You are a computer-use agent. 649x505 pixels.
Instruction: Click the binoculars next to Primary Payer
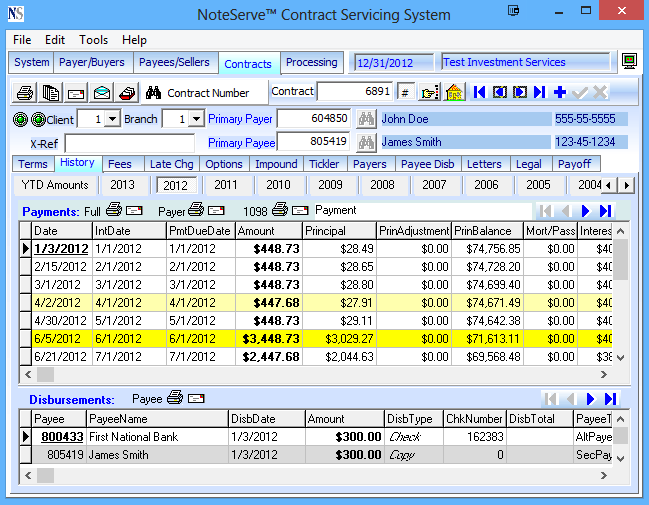click(366, 119)
